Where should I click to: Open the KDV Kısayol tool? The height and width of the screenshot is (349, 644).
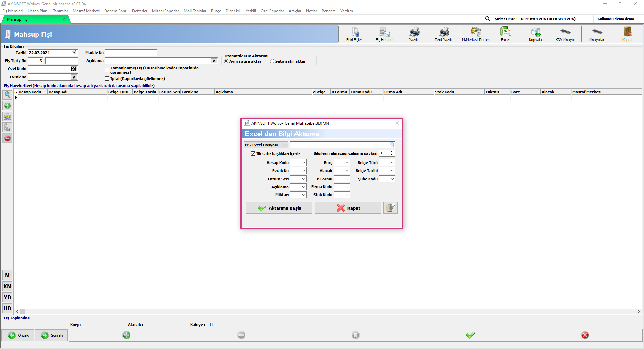[x=565, y=34]
